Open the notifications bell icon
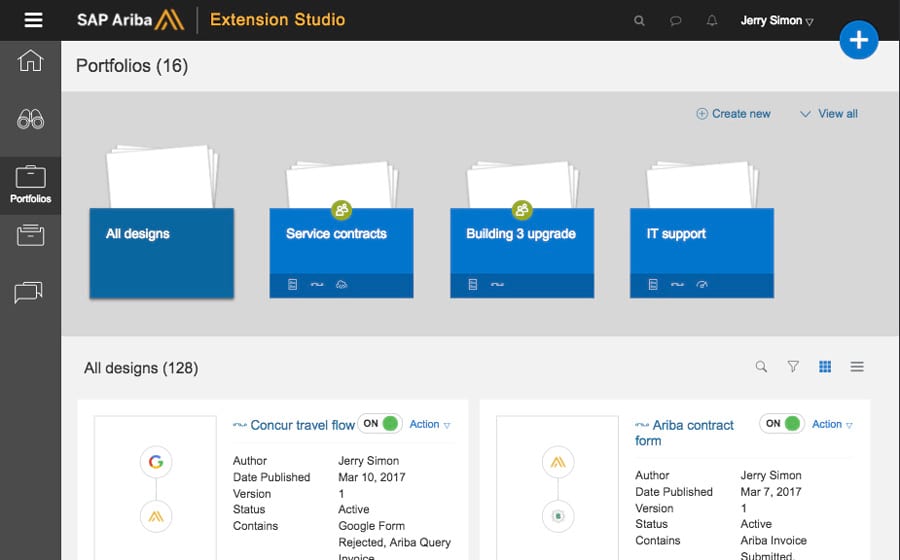Viewport: 900px width, 560px height. coord(712,21)
